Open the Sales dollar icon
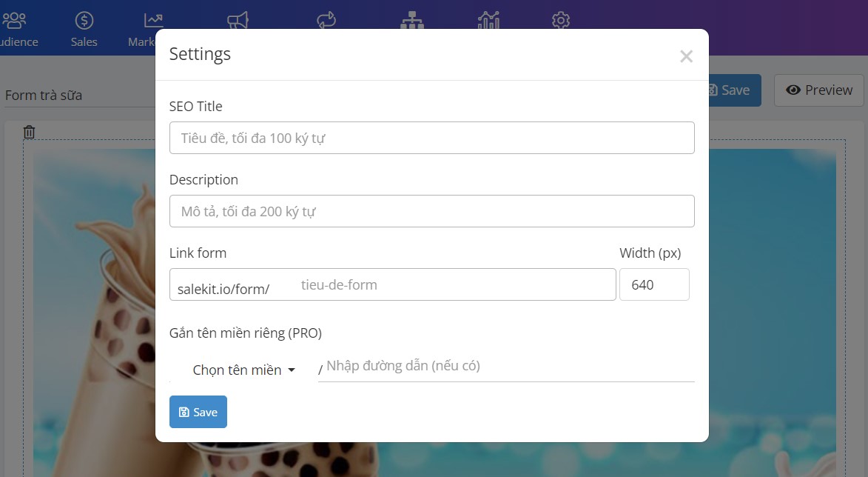868x477 pixels. point(84,21)
